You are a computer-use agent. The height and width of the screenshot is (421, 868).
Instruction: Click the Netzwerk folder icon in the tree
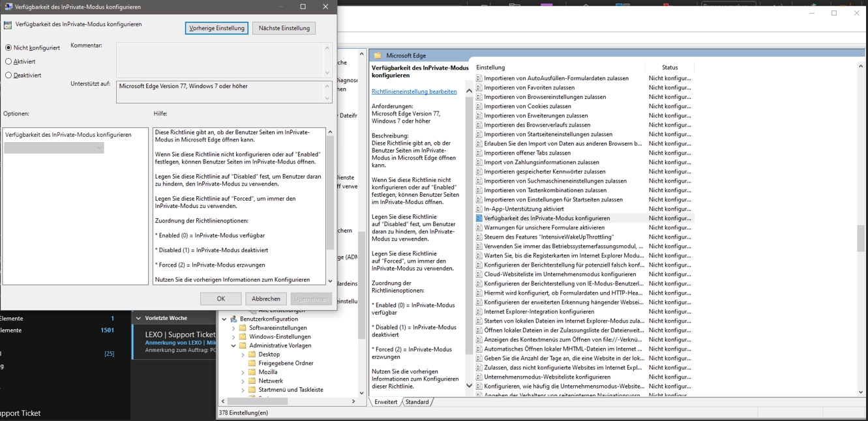tap(252, 381)
